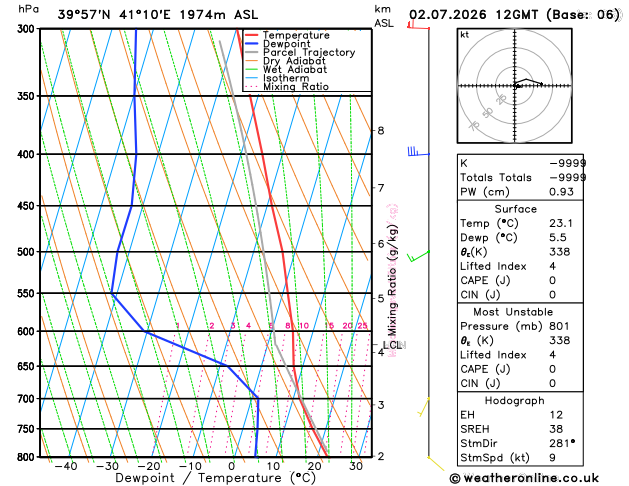Click the red wind barb at 300 hPa

[x=418, y=25]
